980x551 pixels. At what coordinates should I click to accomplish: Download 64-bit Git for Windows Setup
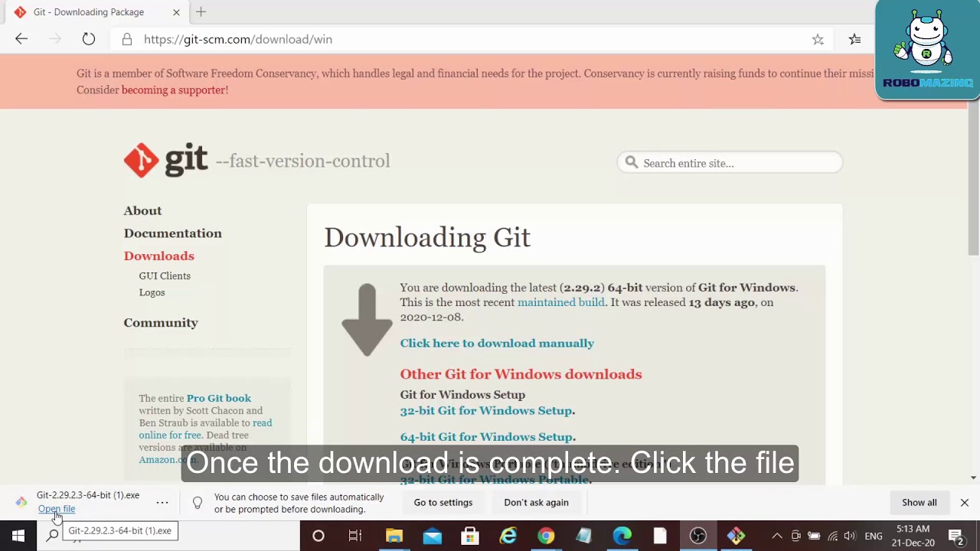point(486,437)
